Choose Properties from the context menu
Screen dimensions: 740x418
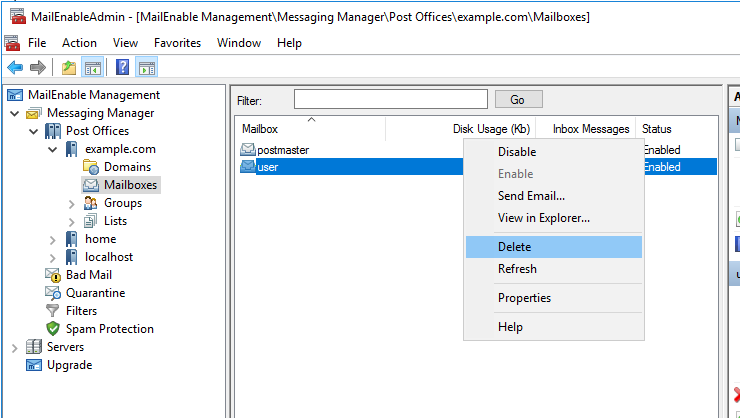coord(554,298)
